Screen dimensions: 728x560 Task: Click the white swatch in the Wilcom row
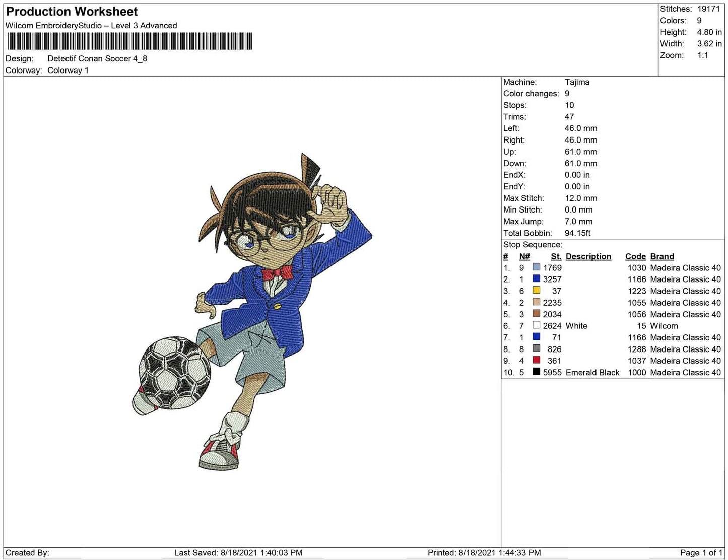536,325
